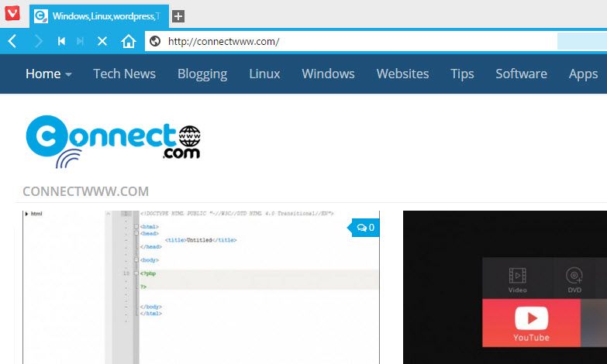Screen dimensions: 607x364
Task: Go forward one page
Action: [x=38, y=41]
